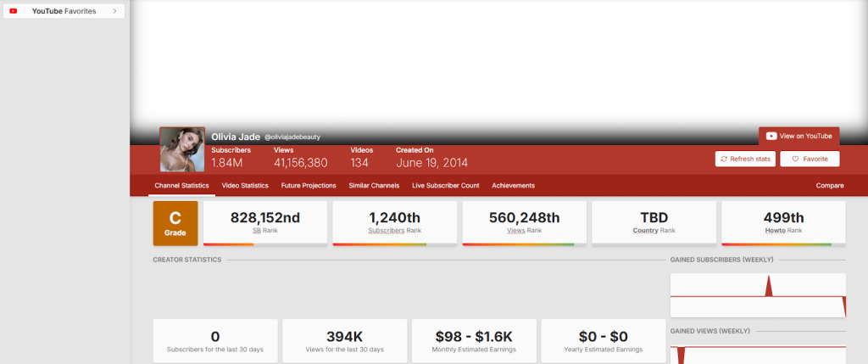868x364 pixels.
Task: Click the 828,152nd SB Rank card
Action: click(x=265, y=223)
